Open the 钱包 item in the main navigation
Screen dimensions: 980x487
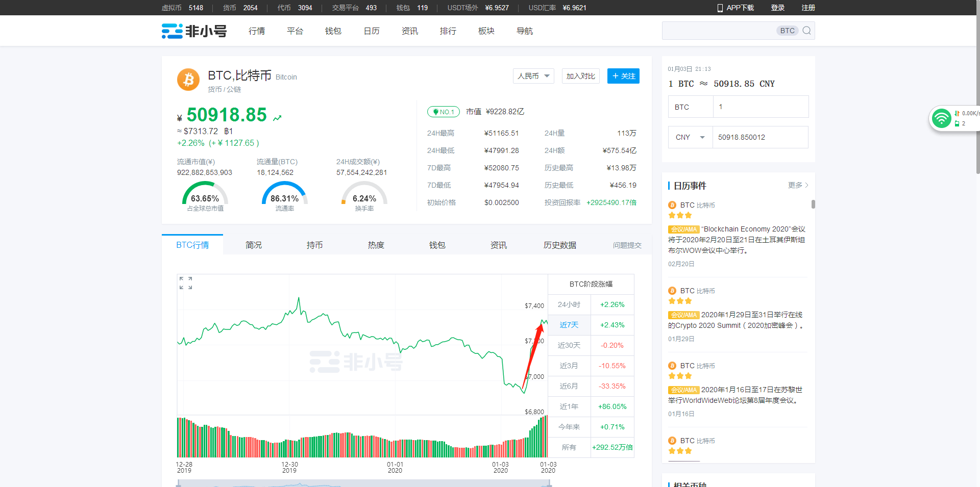click(x=333, y=31)
